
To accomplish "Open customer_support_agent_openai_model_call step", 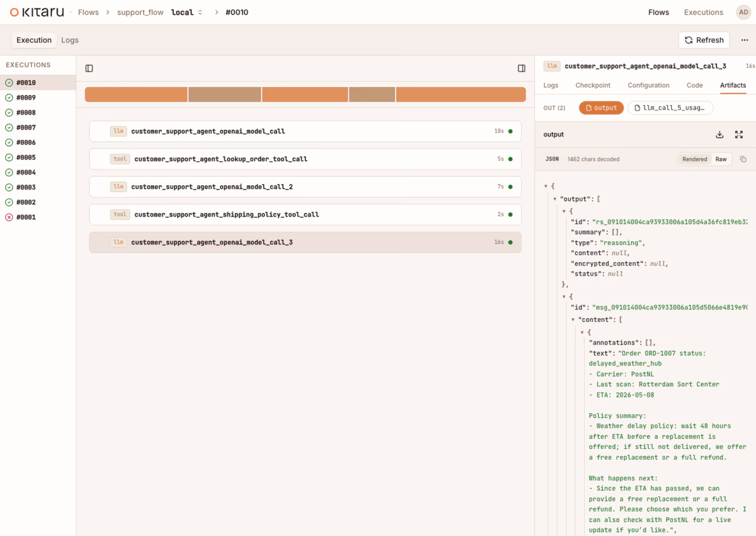I will point(306,132).
